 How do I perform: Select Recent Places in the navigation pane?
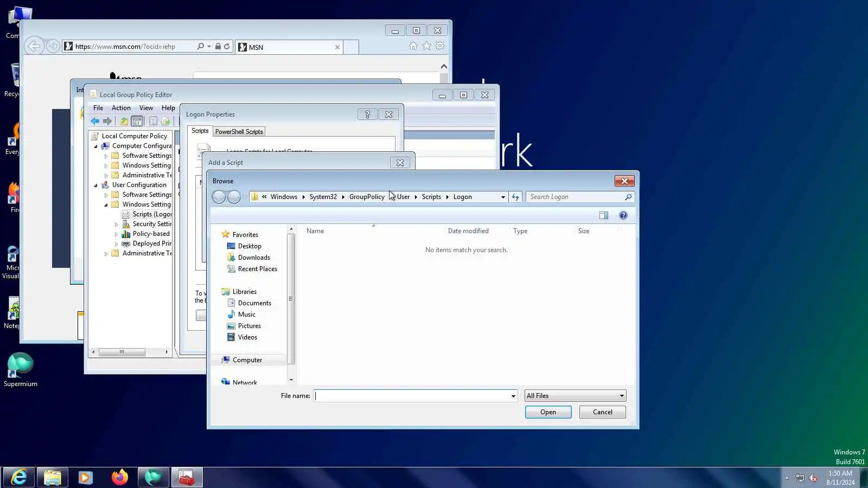point(257,269)
